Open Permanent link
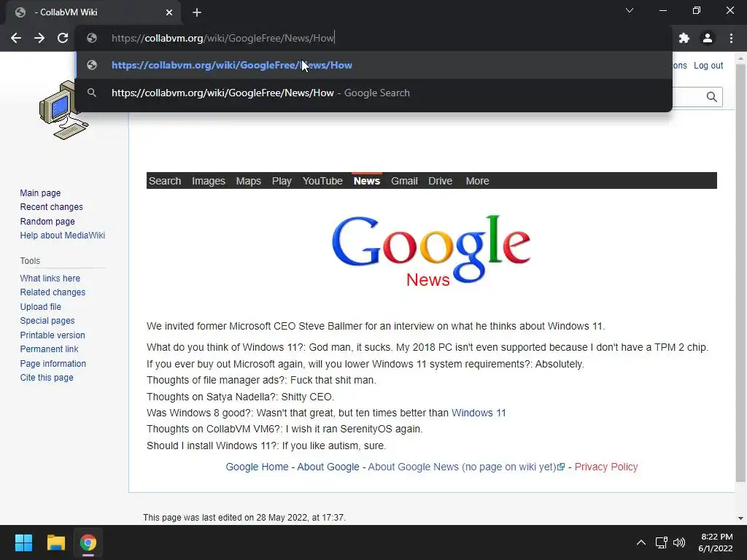The image size is (747, 560). 49,349
